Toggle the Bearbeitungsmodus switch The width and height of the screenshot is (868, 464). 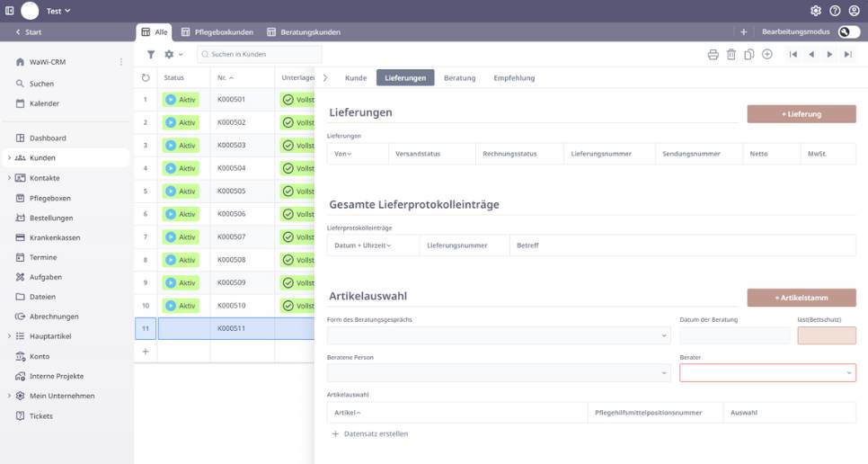click(848, 31)
